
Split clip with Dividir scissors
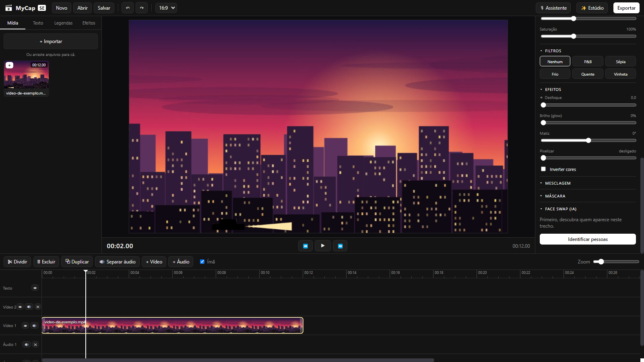coord(17,262)
